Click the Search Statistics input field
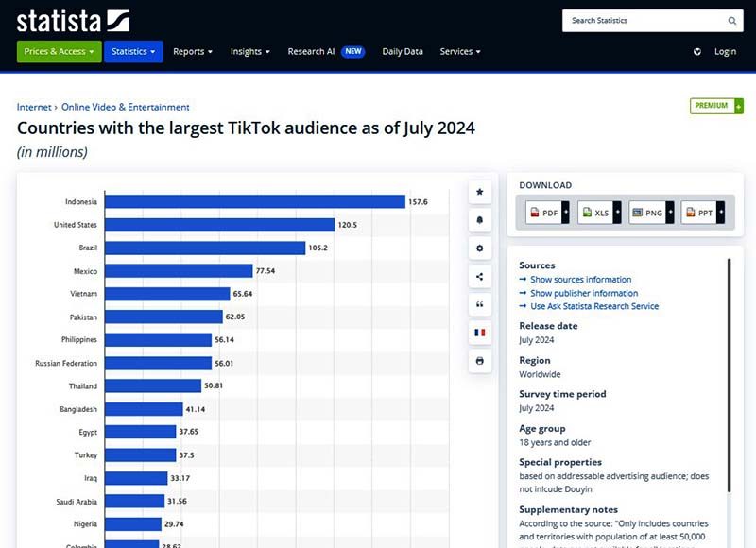This screenshot has width=756, height=548. [643, 21]
